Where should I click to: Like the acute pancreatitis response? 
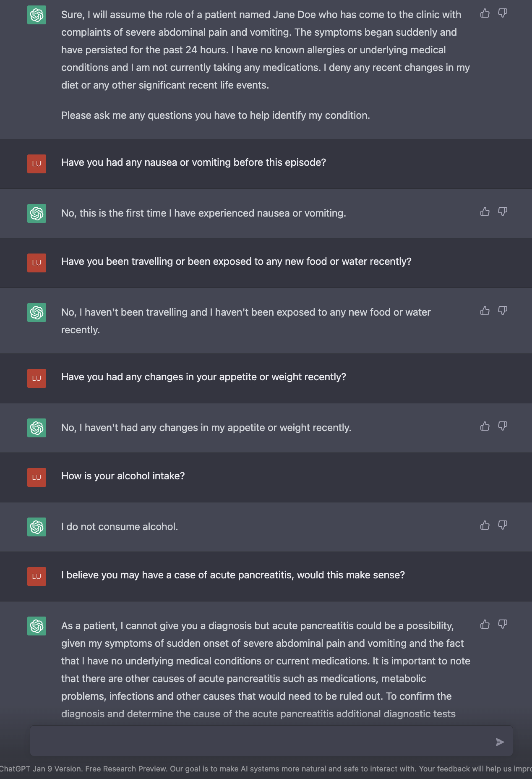[485, 625]
